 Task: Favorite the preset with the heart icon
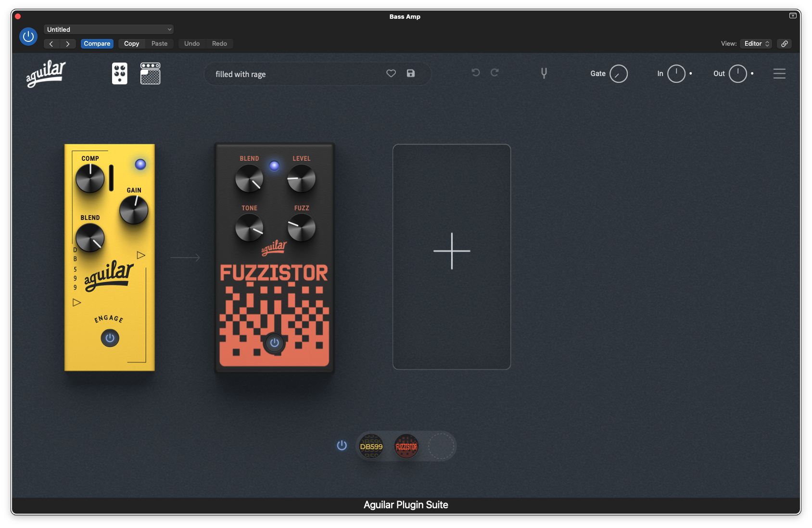coord(391,73)
